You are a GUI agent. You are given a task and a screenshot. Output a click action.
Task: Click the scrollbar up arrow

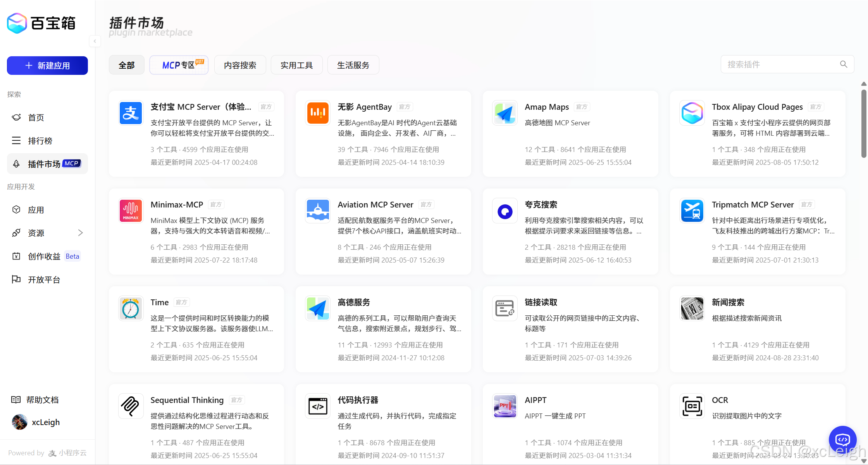(x=864, y=84)
